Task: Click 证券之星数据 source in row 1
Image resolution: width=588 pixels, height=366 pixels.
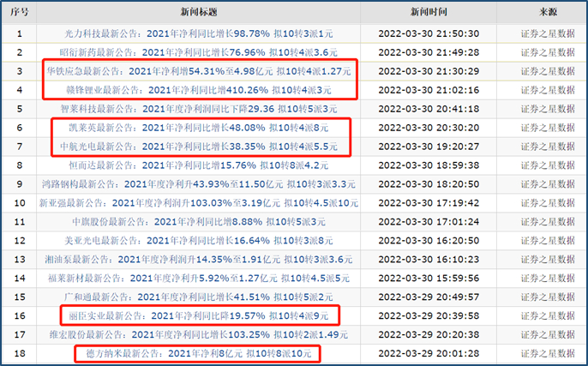Action: 548,33
